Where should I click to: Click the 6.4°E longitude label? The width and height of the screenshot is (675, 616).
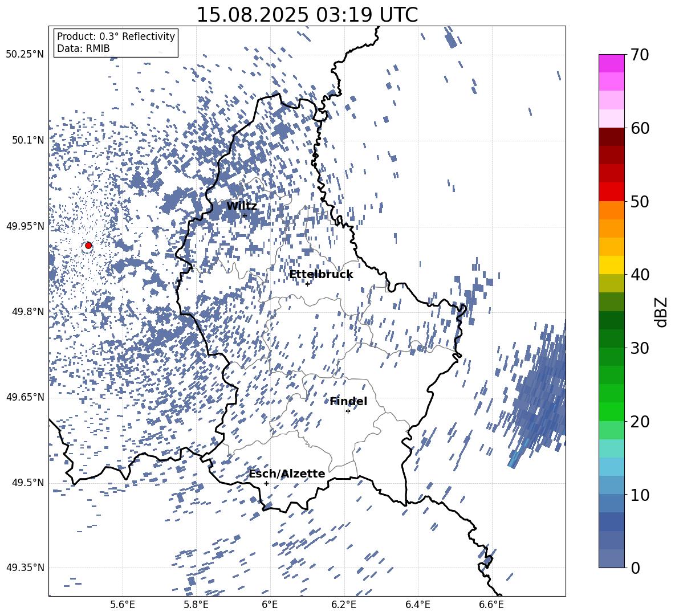point(417,605)
